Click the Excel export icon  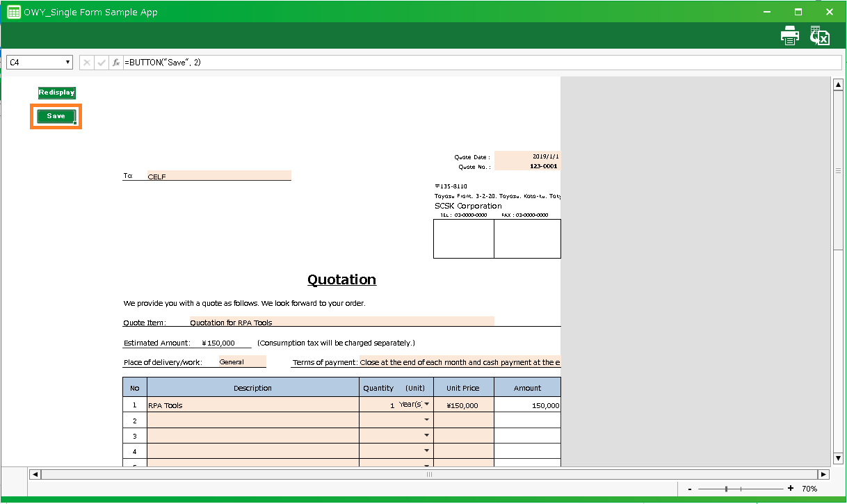pyautogui.click(x=819, y=36)
